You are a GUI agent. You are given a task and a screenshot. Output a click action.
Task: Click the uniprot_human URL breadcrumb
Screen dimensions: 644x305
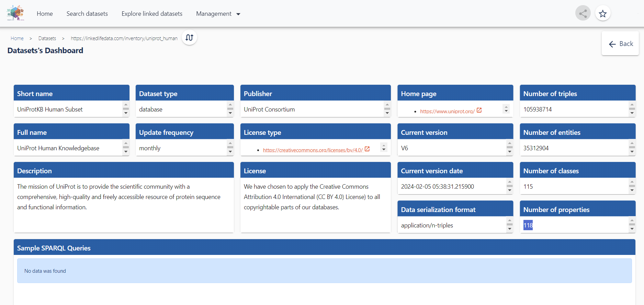pyautogui.click(x=124, y=38)
